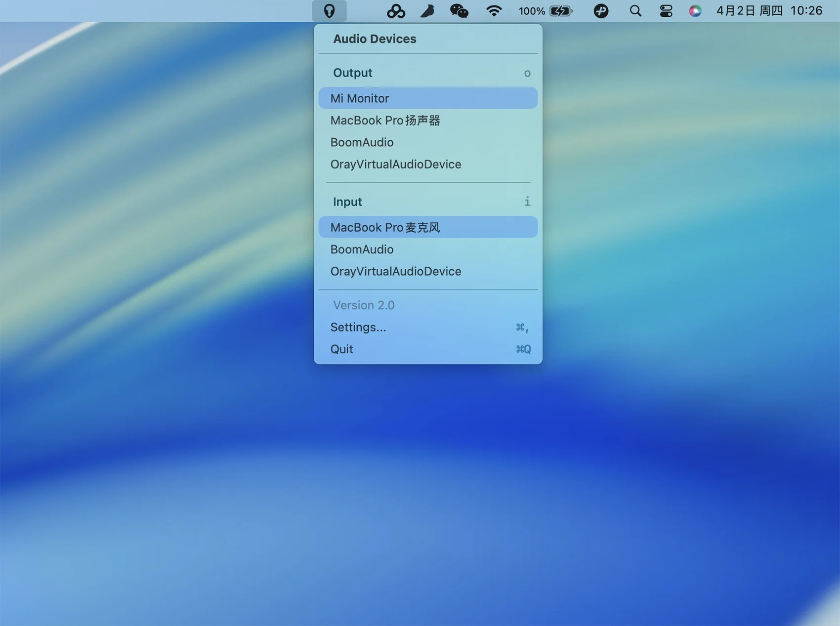This screenshot has height=626, width=840.
Task: Open the cloud sync menu bar icon
Action: [x=396, y=11]
